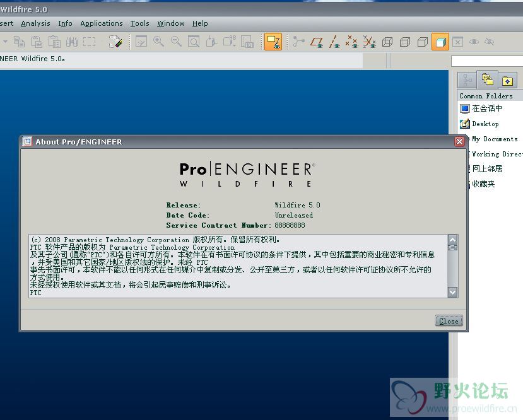This screenshot has height=420, width=523.
Task: Toggle datum points display
Action: point(351,42)
